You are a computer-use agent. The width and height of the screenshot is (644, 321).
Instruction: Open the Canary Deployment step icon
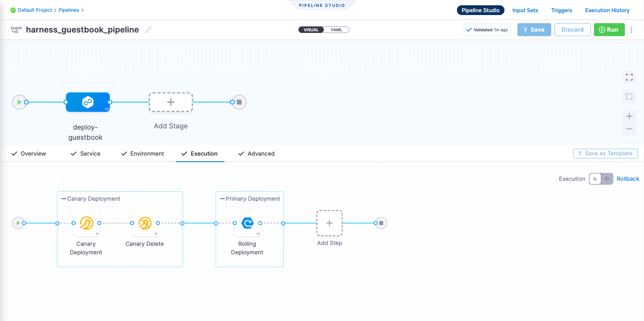click(x=86, y=223)
